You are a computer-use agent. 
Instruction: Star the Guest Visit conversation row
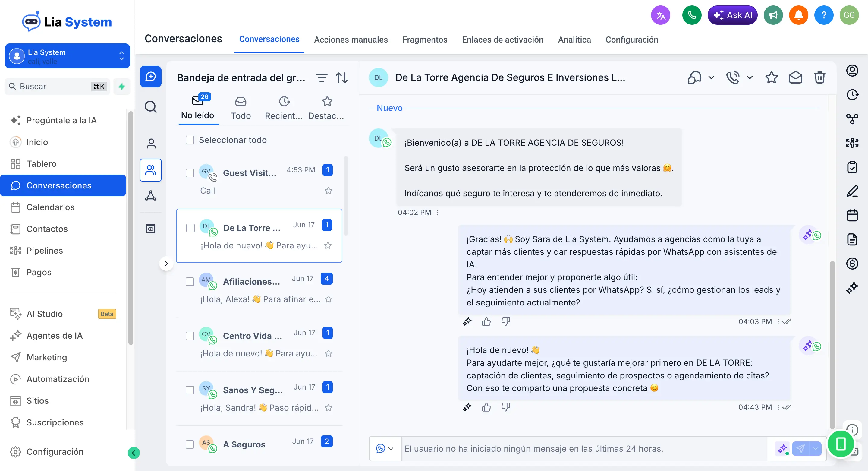coord(329,191)
